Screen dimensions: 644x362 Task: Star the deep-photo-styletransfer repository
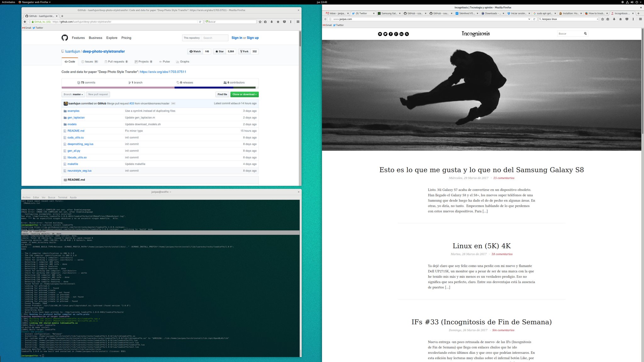pyautogui.click(x=219, y=52)
